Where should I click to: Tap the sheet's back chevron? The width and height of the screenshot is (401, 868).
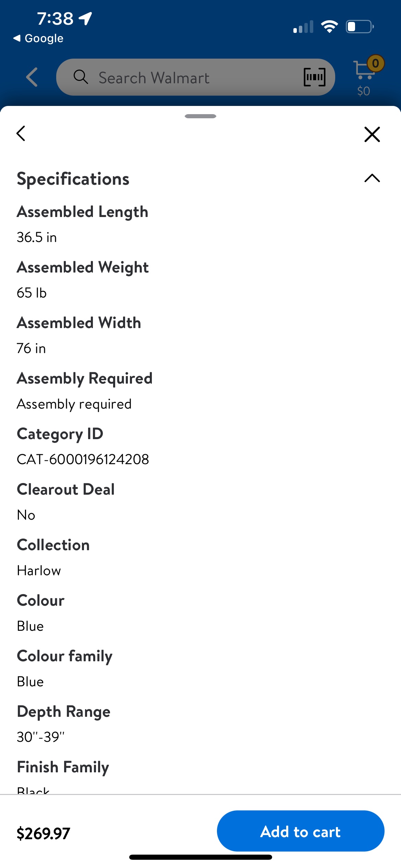coord(21,133)
